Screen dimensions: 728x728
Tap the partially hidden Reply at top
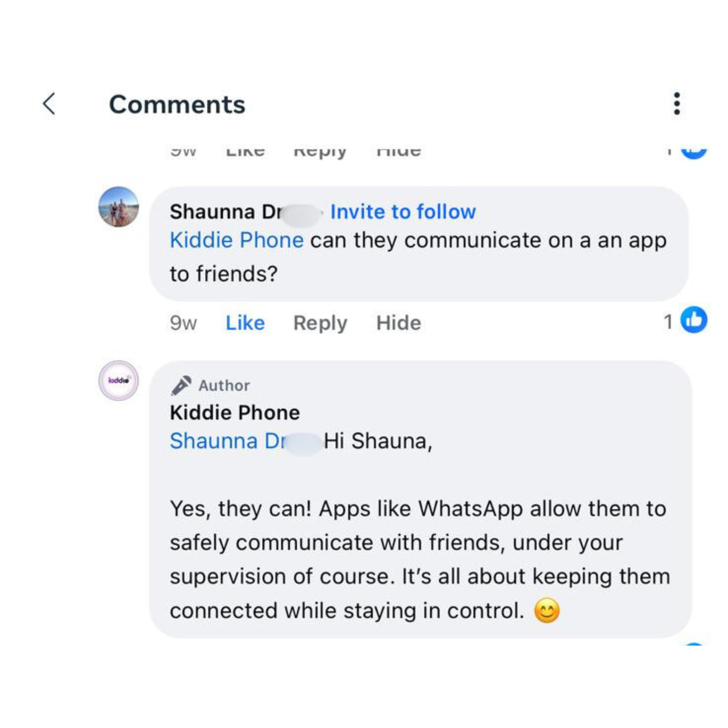(x=320, y=152)
